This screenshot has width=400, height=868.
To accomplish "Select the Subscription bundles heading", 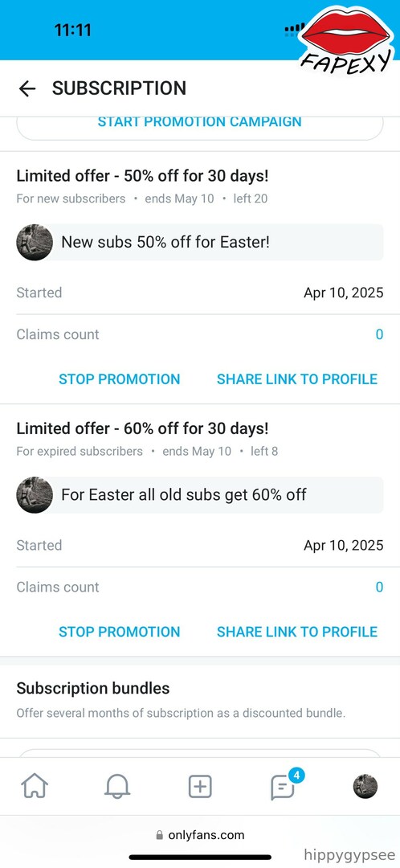I will (x=93, y=689).
